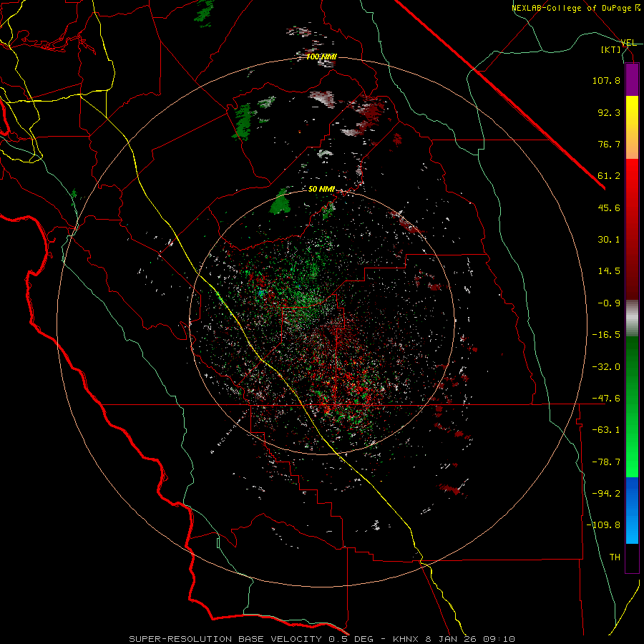
Task: Select the 76.7 scale value
Action: click(x=609, y=144)
